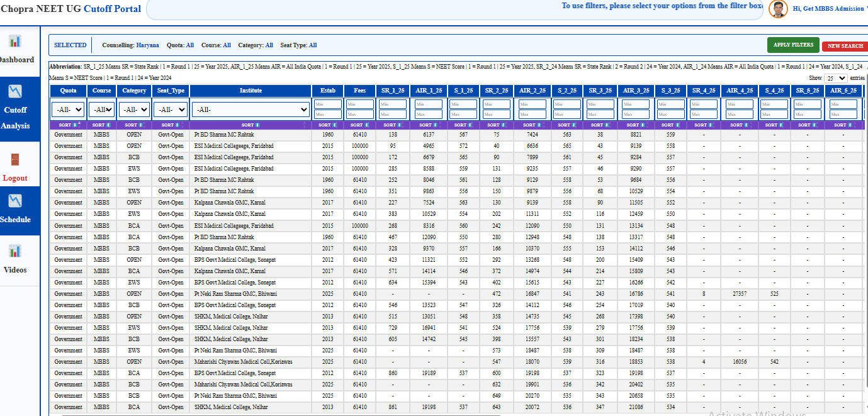Go to Schedule in the sidebar menu

click(x=16, y=220)
